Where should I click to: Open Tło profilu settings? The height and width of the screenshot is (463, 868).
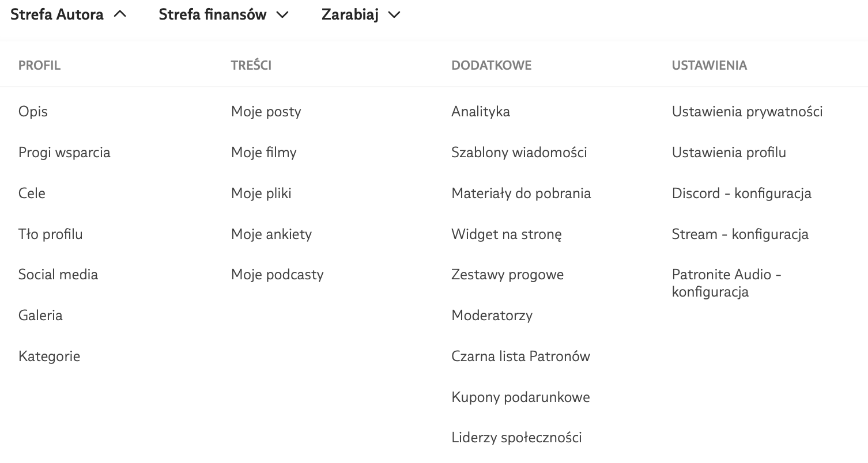(x=50, y=234)
